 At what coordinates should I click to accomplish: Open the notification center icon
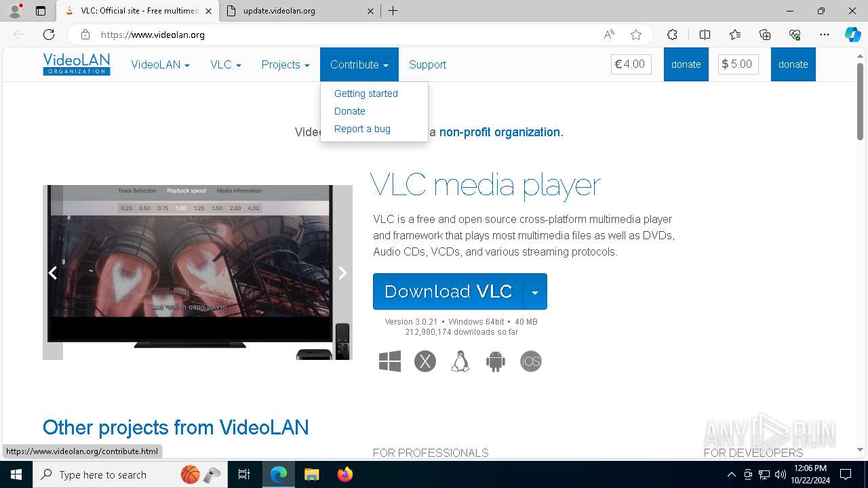pyautogui.click(x=846, y=474)
